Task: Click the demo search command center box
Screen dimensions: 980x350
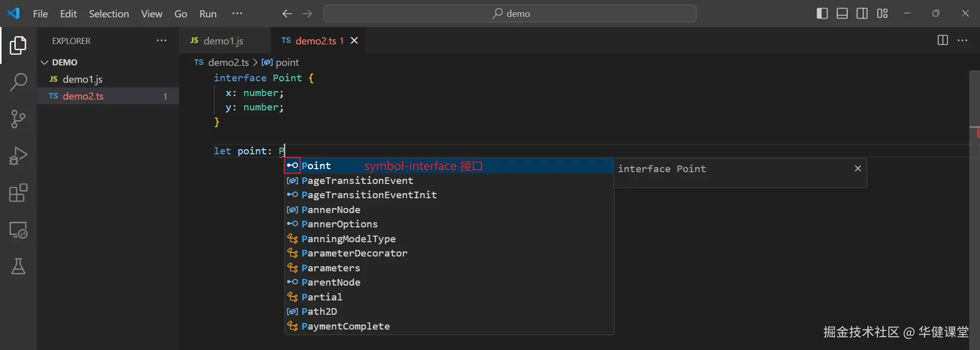Action: click(x=509, y=14)
